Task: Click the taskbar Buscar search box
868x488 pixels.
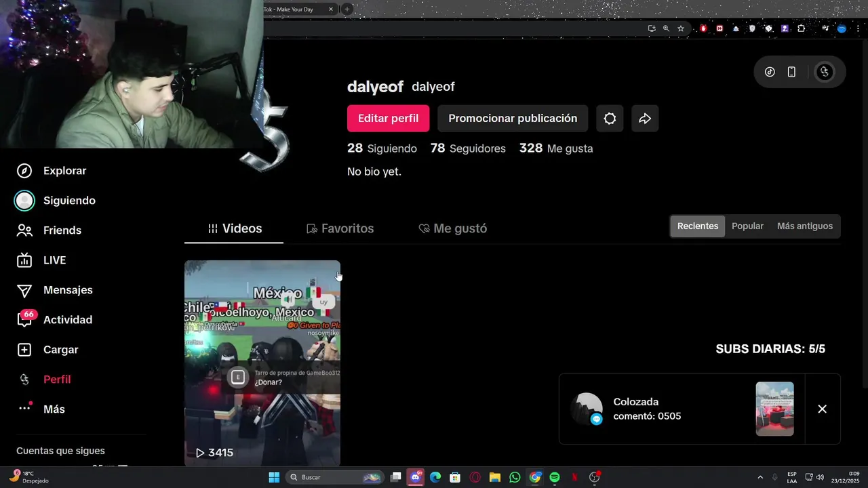Action: (x=334, y=477)
